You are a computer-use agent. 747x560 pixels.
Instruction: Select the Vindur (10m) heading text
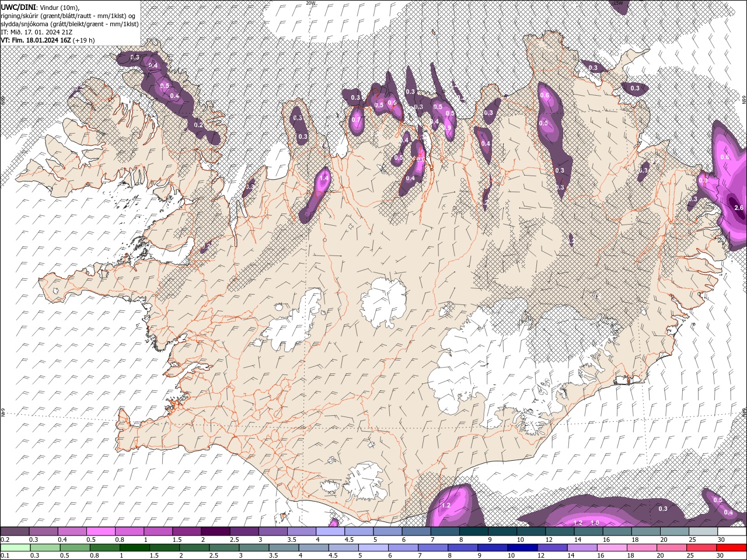pyautogui.click(x=59, y=7)
